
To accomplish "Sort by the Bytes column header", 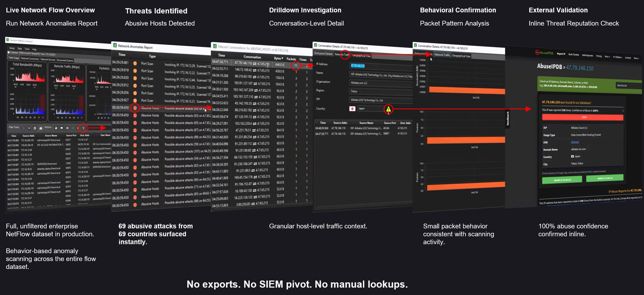I will [278, 58].
